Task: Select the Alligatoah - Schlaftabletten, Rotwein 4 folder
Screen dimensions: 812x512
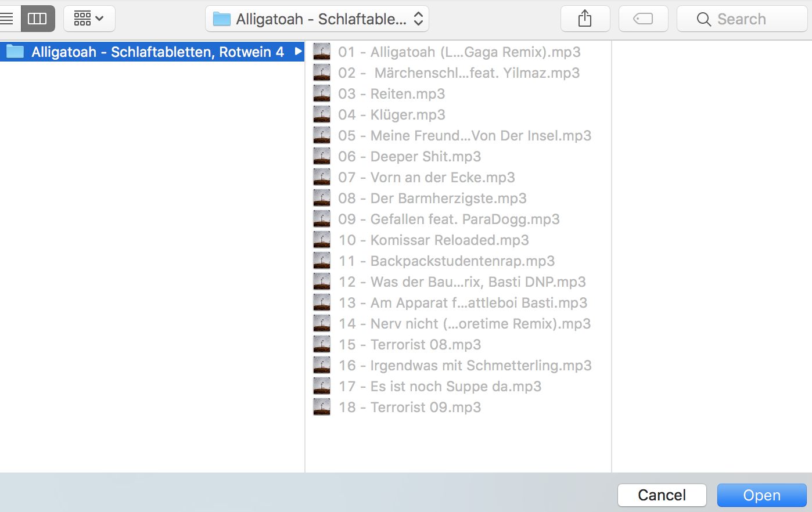Action: click(x=152, y=52)
